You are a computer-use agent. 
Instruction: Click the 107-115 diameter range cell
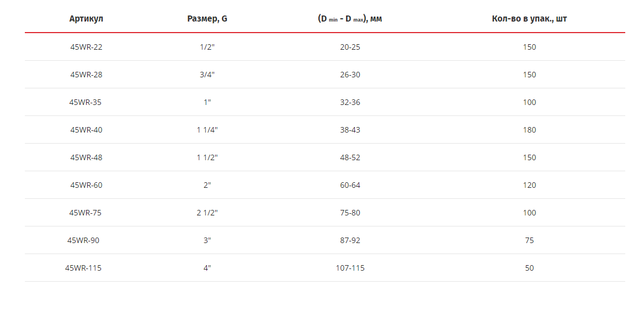[x=350, y=268]
